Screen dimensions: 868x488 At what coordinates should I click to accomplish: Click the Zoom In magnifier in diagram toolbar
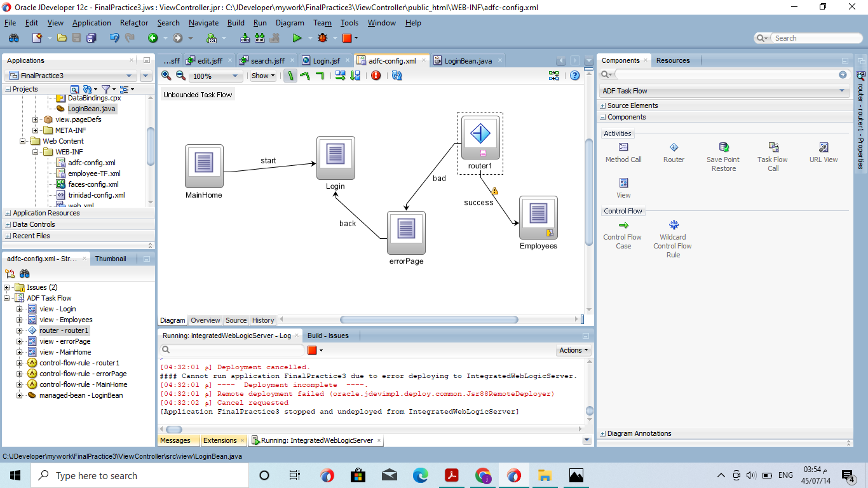pyautogui.click(x=166, y=76)
